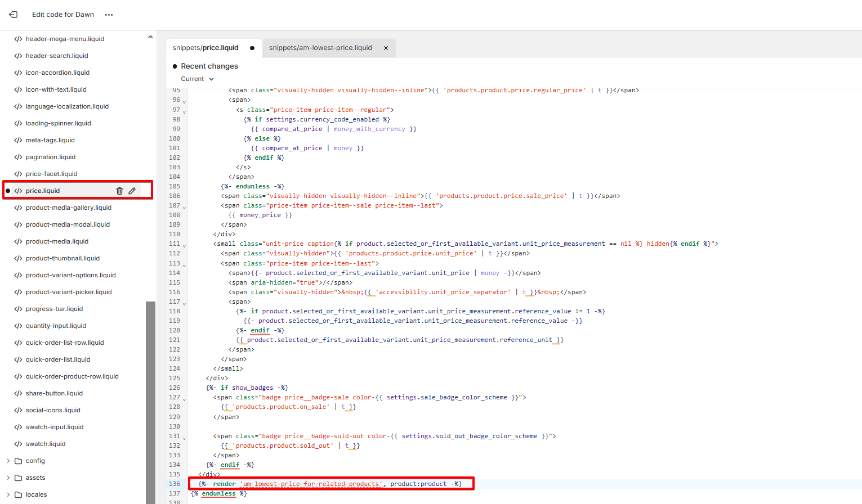Open social-icons.liquid file
Screen dimensions: 862x504
(x=53, y=410)
